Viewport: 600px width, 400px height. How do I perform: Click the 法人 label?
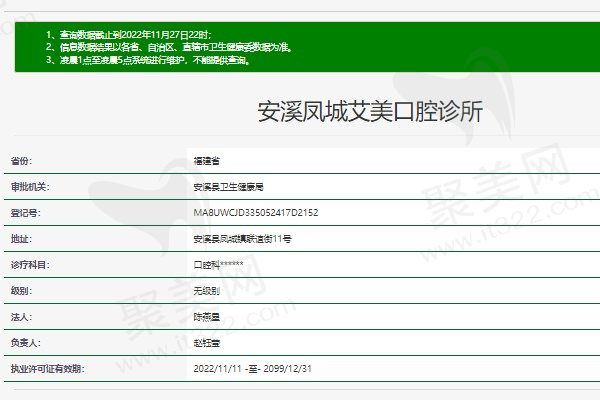click(x=21, y=317)
